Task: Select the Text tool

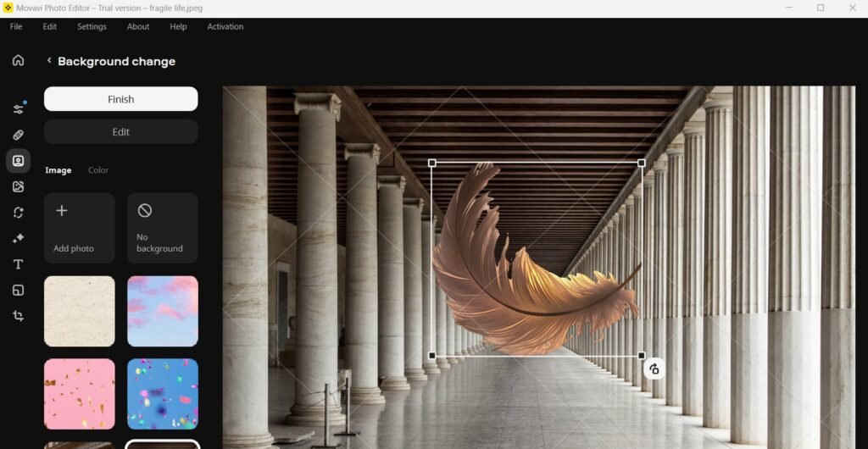Action: click(x=18, y=264)
